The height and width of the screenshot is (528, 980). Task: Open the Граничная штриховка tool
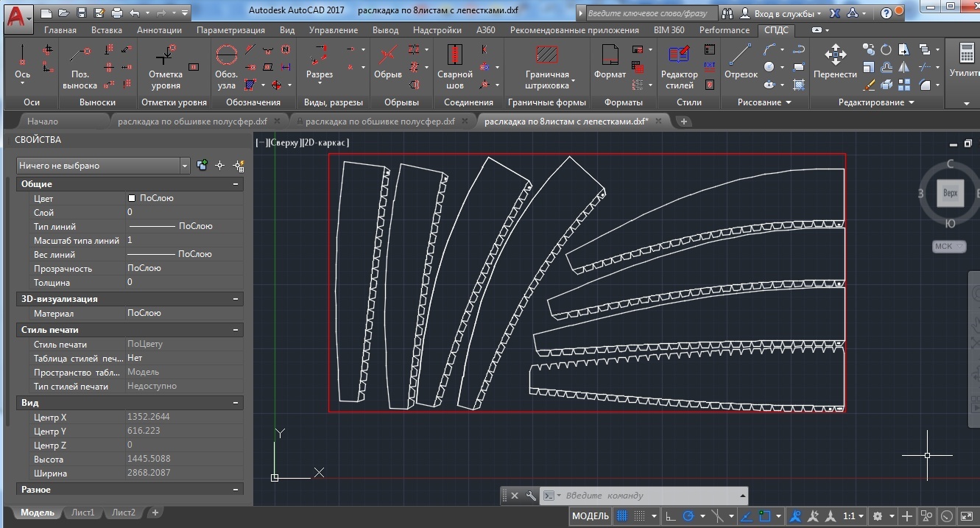(547, 66)
